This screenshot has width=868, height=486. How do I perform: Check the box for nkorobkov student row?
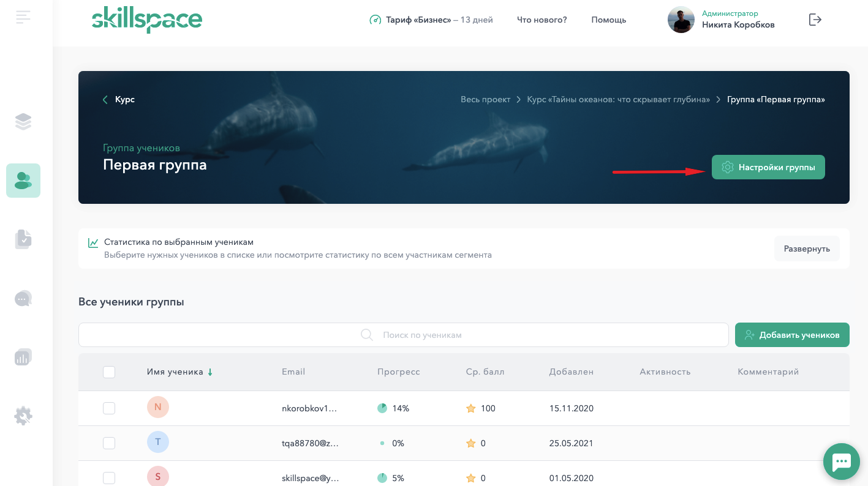pos(109,408)
